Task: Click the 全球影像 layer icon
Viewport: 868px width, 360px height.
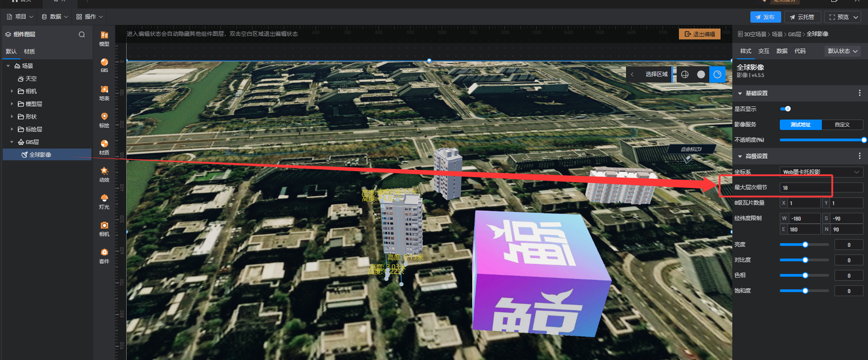Action: tap(24, 155)
